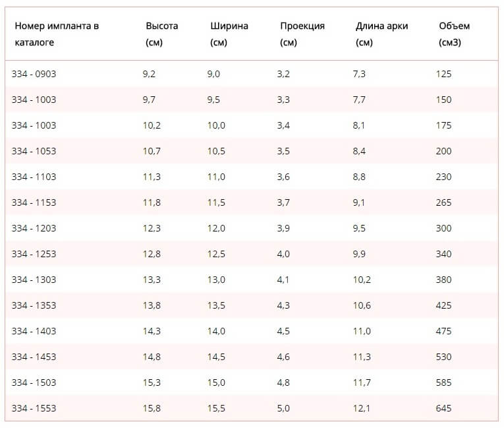Select the arc length value 12,1
Image resolution: width=504 pixels, height=428 pixels.
click(362, 408)
